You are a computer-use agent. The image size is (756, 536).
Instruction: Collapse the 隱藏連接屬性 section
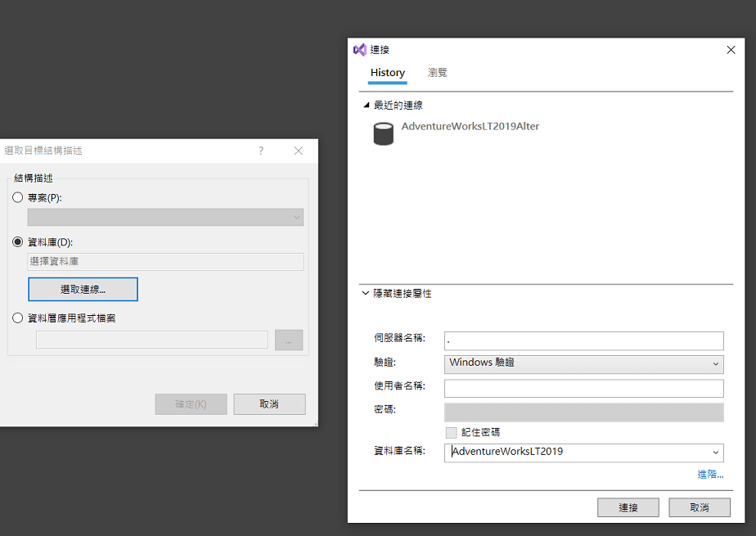366,293
